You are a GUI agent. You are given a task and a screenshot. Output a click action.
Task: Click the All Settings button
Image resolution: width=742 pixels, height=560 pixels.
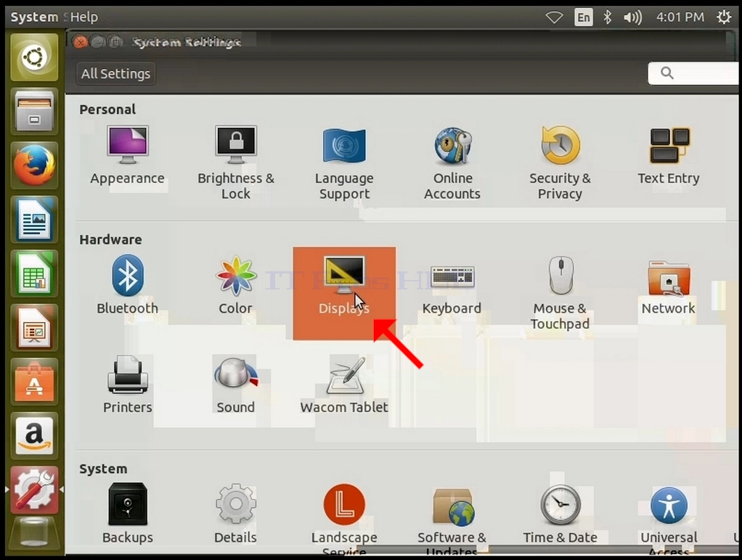pos(116,74)
